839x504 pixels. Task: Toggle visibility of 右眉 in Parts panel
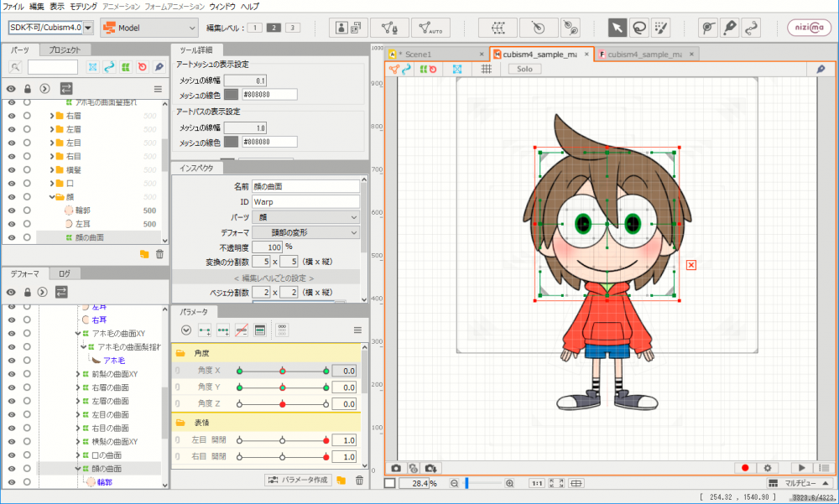click(x=11, y=116)
